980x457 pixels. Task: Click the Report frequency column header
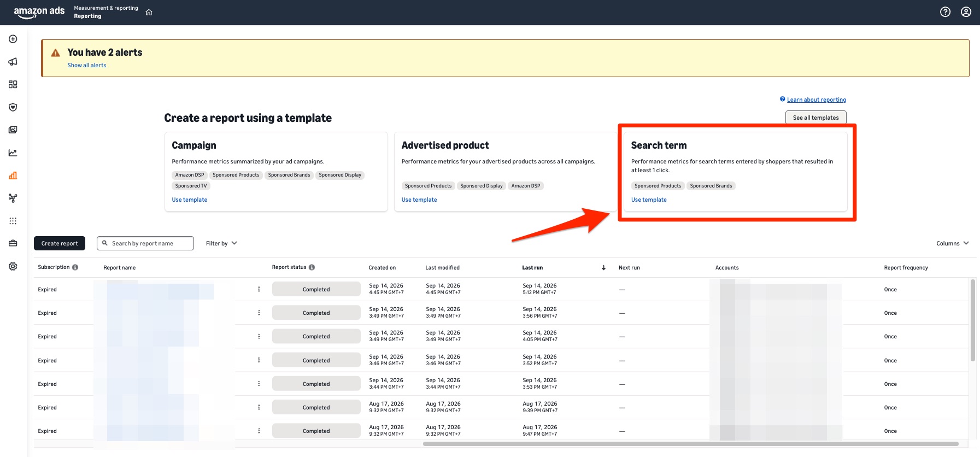coord(906,268)
